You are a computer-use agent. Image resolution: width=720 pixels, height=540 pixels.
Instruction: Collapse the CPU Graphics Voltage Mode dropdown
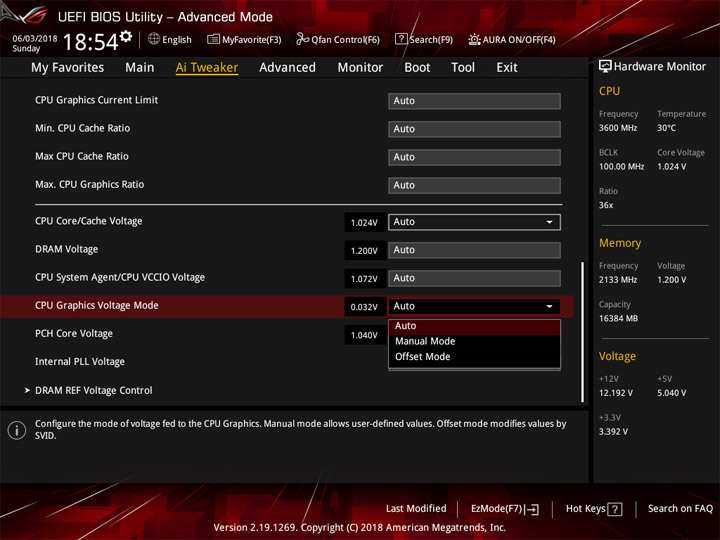point(474,306)
